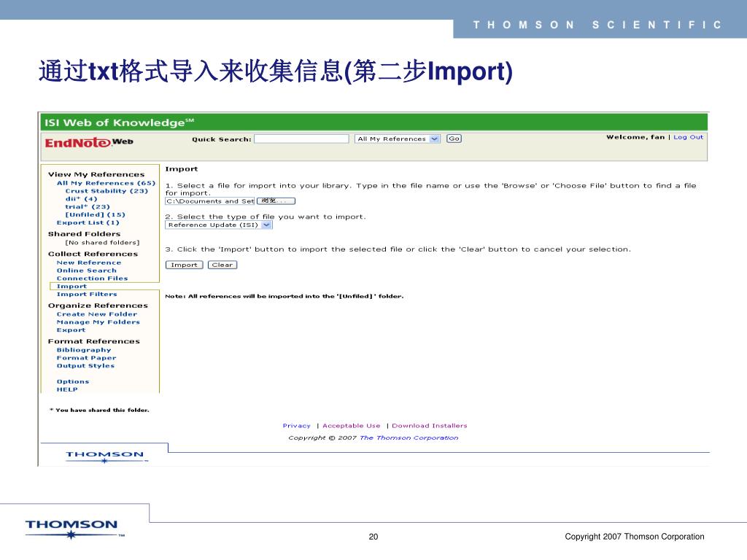Open Options in sidebar
The width and height of the screenshot is (747, 560).
click(73, 381)
